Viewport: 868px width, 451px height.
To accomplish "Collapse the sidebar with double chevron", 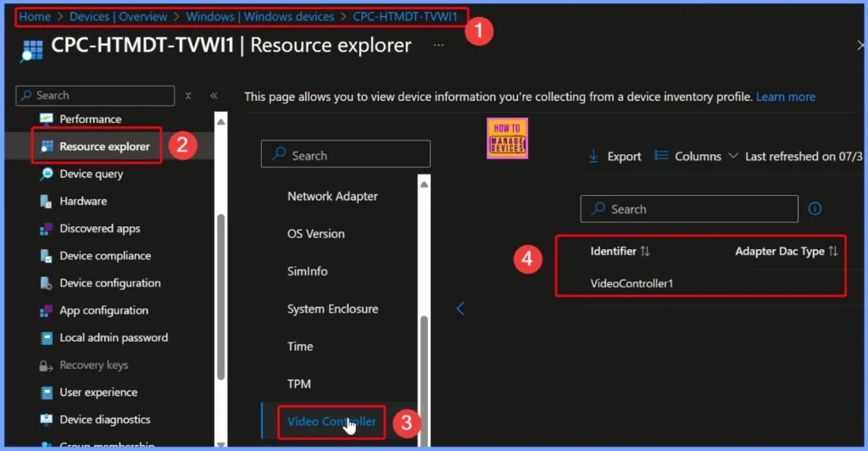I will coord(214,96).
